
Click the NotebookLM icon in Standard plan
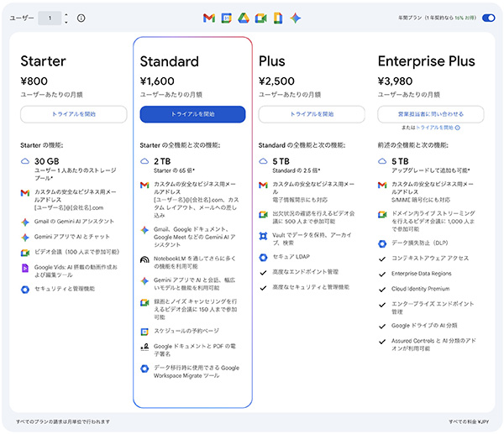[144, 256]
